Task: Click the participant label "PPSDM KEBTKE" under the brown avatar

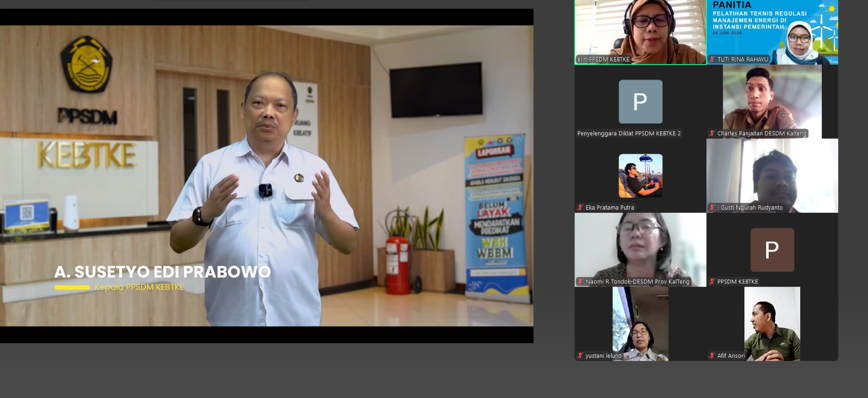Action: point(738,281)
